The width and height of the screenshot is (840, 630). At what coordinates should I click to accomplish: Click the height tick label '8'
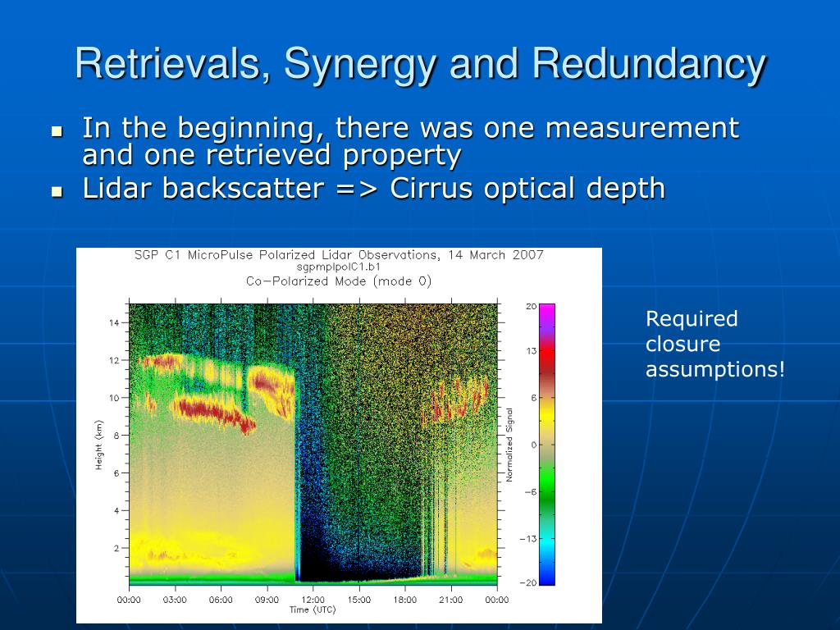coord(116,436)
